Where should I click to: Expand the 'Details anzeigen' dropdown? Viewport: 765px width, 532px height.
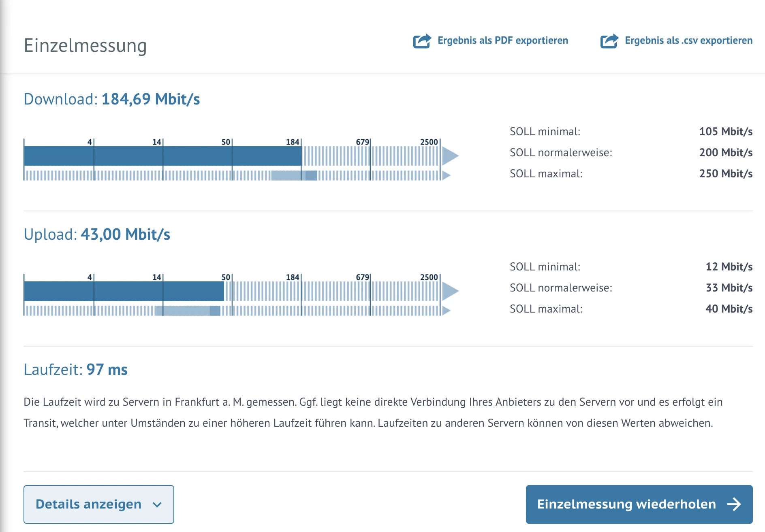click(98, 504)
